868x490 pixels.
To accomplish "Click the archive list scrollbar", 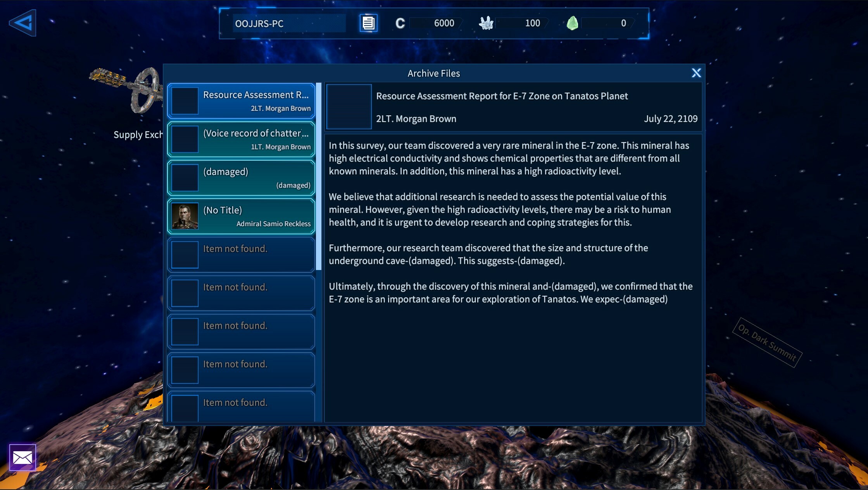I will [x=319, y=176].
